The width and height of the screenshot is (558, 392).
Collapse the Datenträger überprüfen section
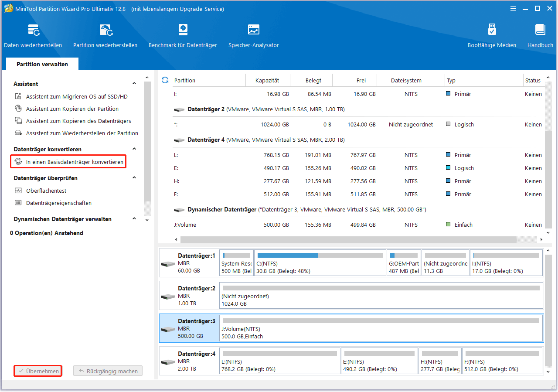tap(134, 178)
